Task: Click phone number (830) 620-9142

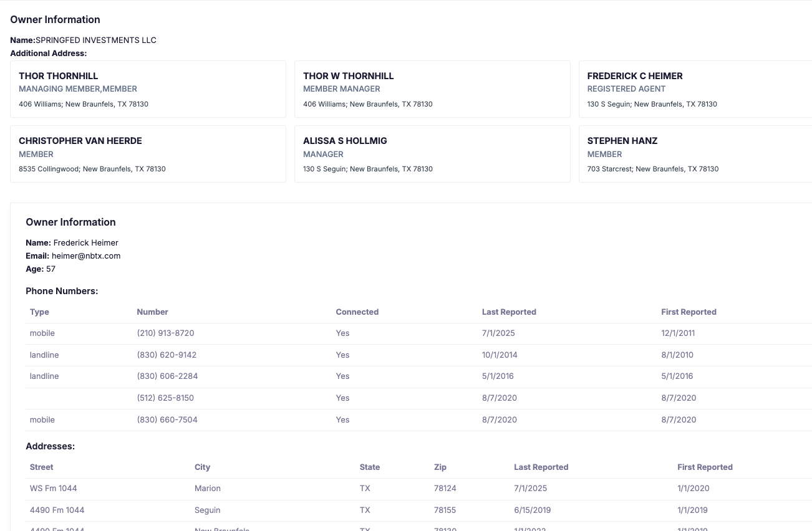Action: (x=167, y=355)
